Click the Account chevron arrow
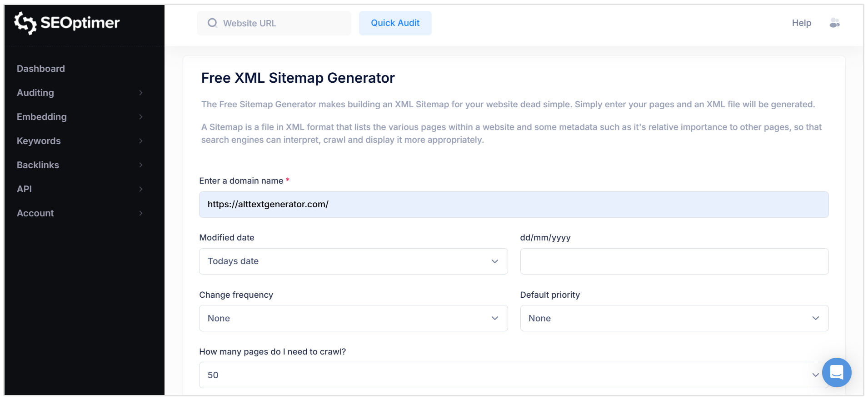Image resolution: width=868 pixels, height=400 pixels. 141,213
